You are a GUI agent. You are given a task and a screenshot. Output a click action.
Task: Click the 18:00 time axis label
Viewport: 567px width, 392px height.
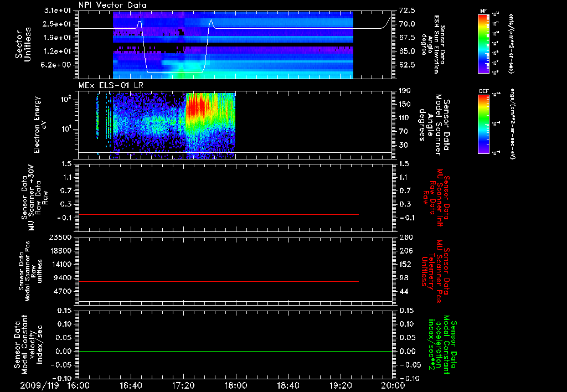236,385
